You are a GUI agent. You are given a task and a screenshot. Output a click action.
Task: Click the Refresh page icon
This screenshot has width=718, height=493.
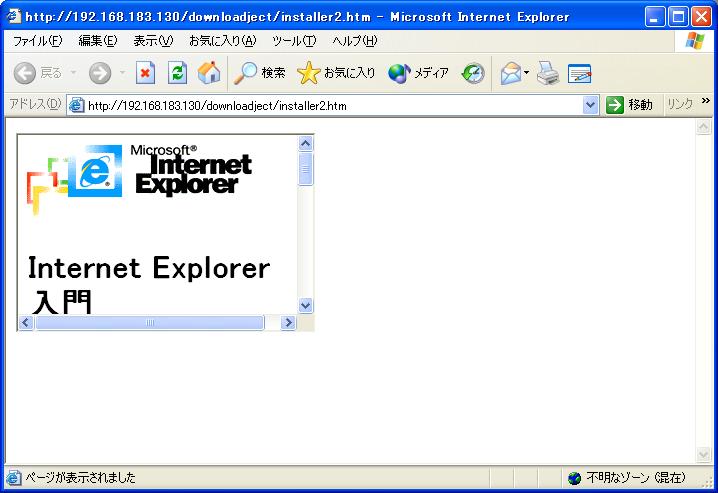(x=177, y=73)
